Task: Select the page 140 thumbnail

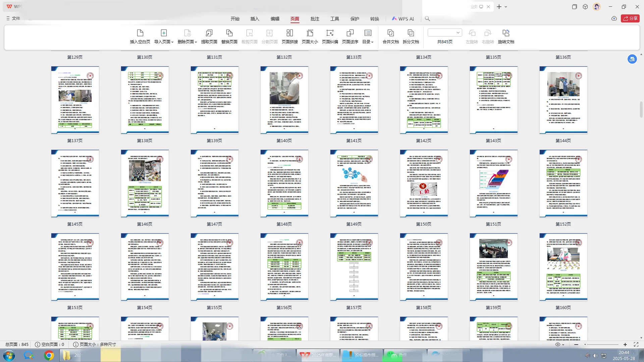Action: pos(284,100)
